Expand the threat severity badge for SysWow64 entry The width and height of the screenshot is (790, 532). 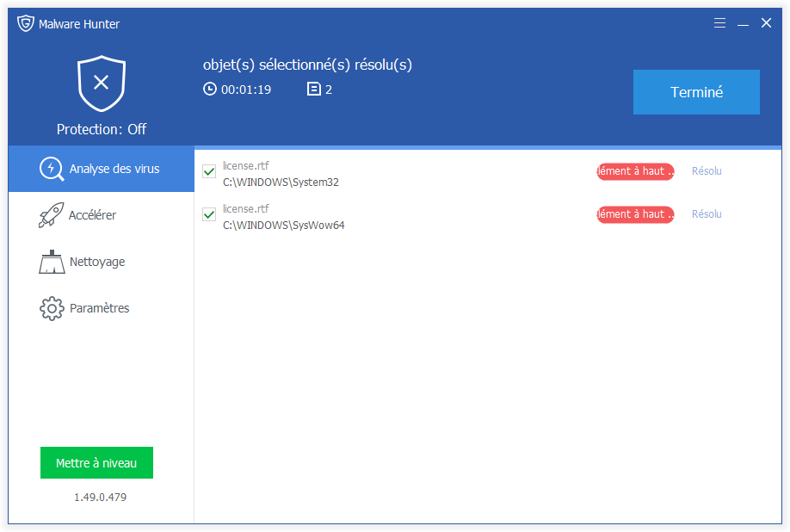634,214
